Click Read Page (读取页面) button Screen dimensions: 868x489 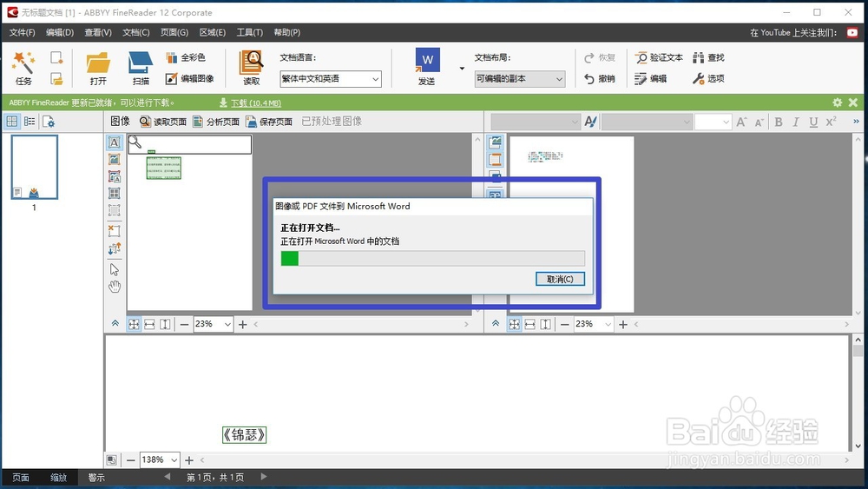pyautogui.click(x=163, y=122)
